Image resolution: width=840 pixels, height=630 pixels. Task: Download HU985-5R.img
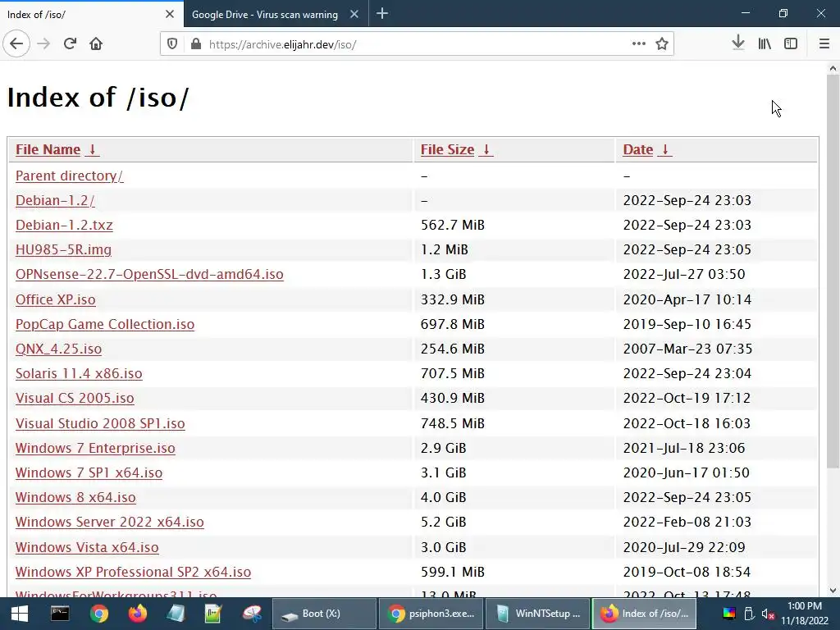tap(63, 249)
